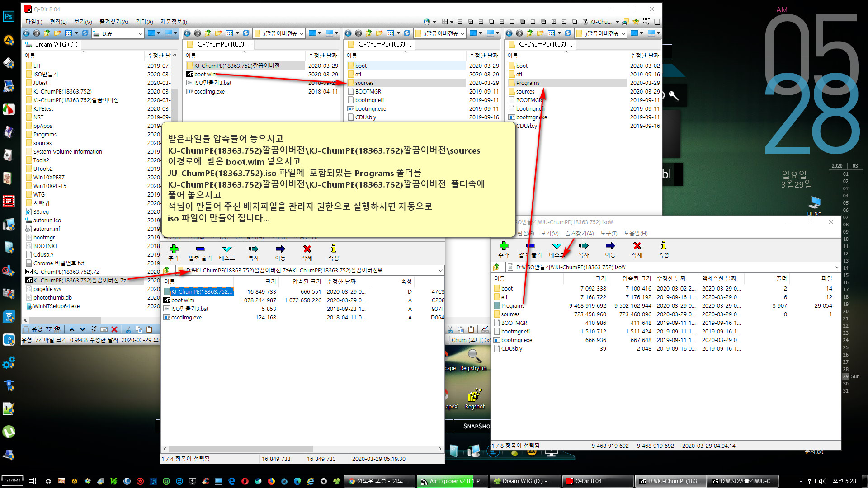Click the 수정한 날짜 column header in second pane

click(323, 56)
